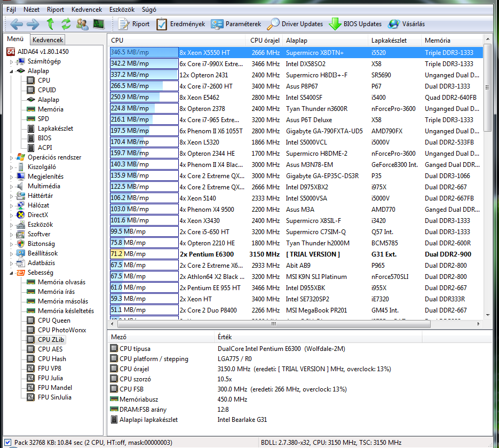The height and width of the screenshot is (448, 499).
Task: Open the Eszközök menu
Action: [x=122, y=10]
